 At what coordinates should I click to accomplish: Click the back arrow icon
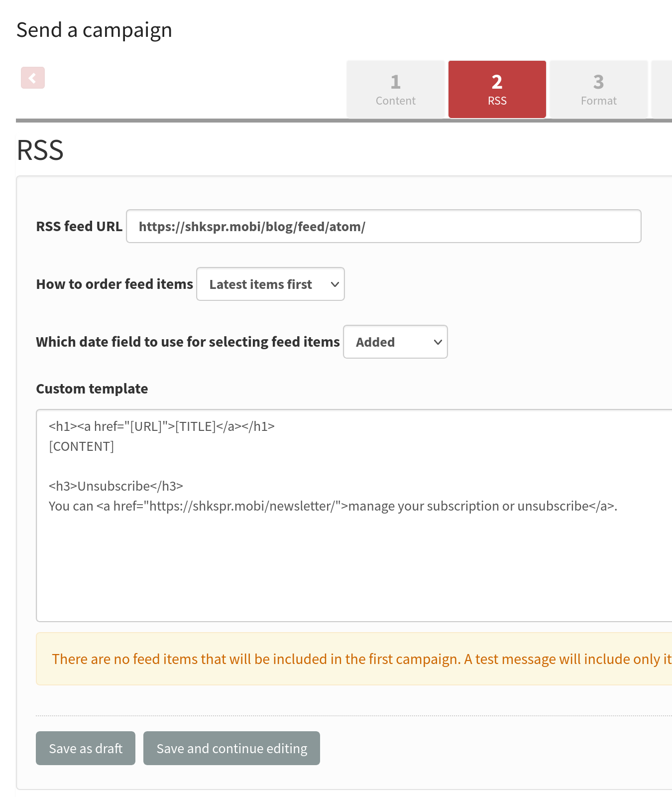click(x=33, y=78)
